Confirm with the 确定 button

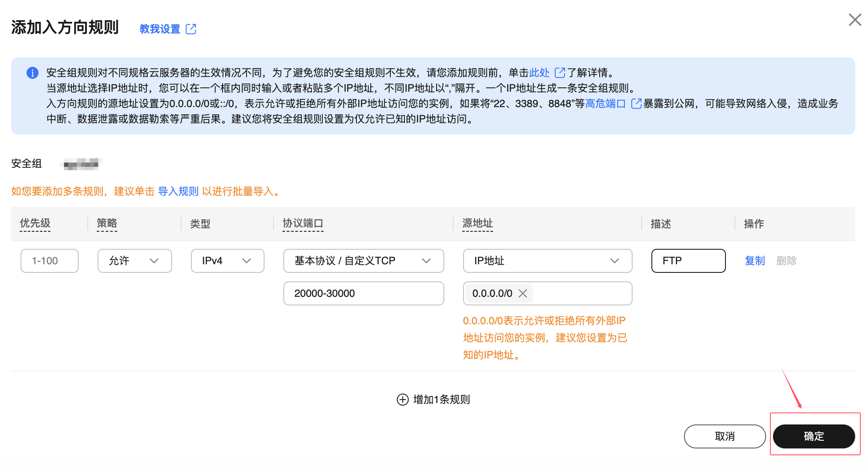coord(814,436)
